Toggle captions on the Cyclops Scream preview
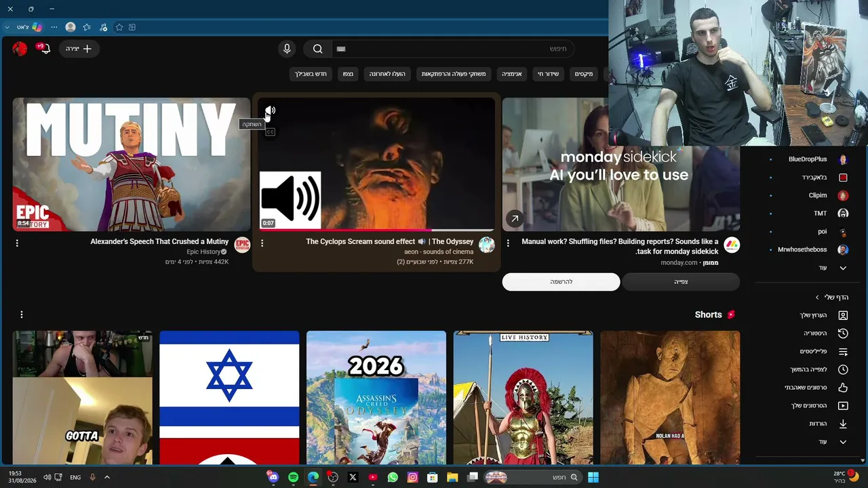The width and height of the screenshot is (868, 488). pos(270,132)
